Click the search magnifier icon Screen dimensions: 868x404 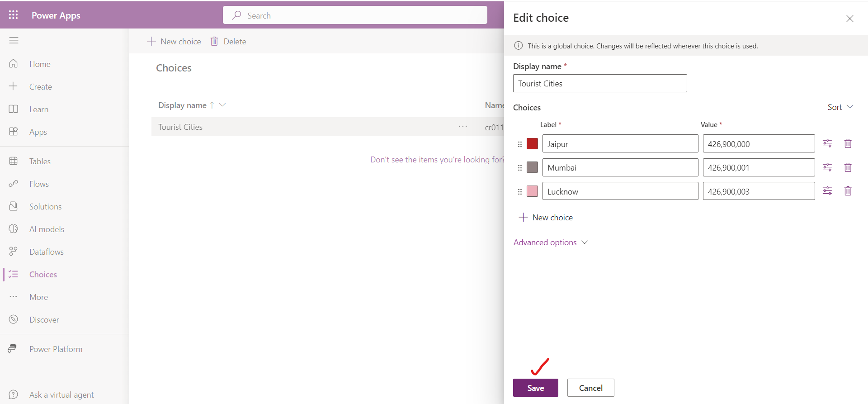236,15
